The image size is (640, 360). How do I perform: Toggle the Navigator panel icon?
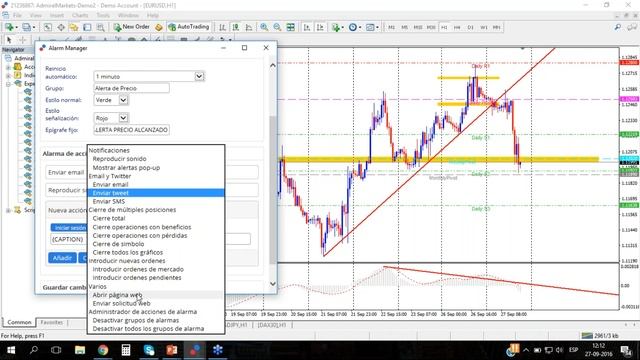pos(74,27)
